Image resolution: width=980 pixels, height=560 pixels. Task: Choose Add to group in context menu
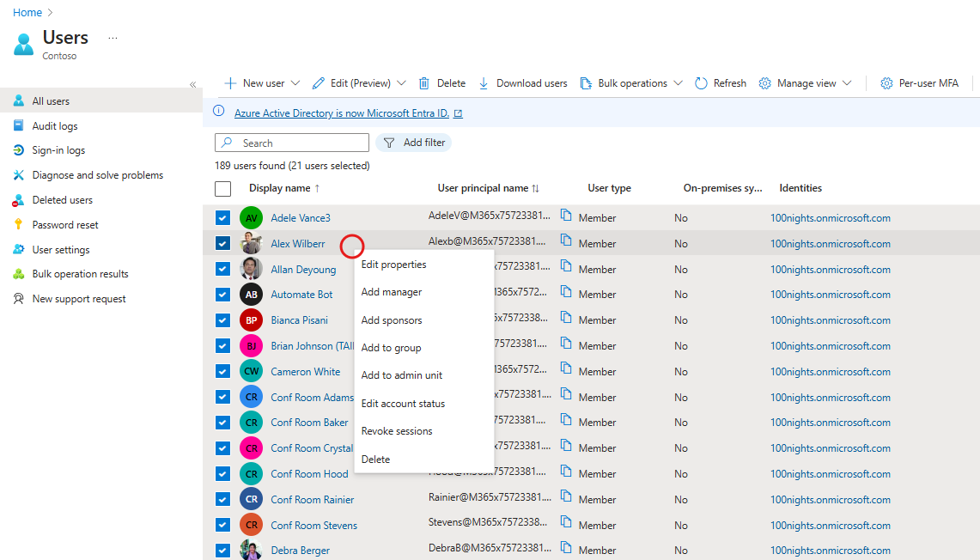click(x=392, y=348)
